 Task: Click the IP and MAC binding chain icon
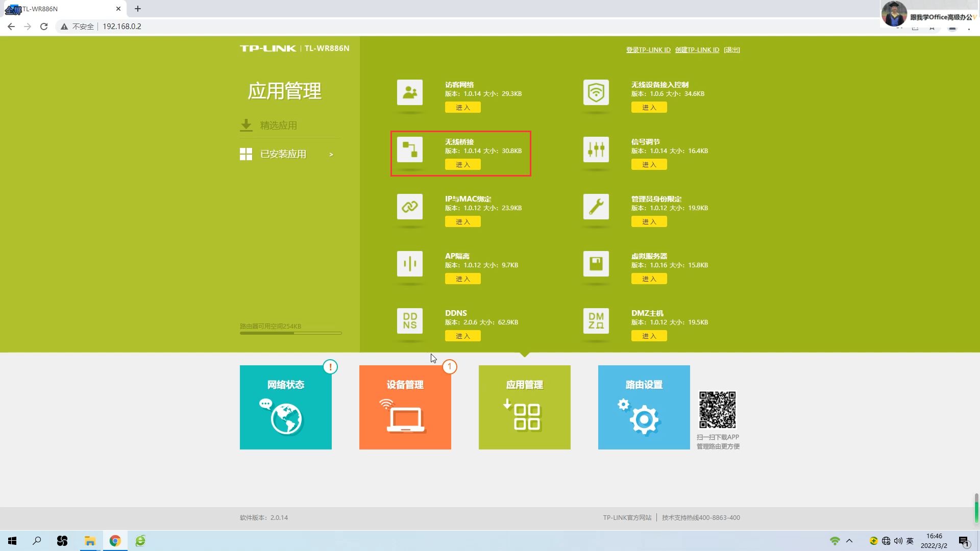pyautogui.click(x=410, y=207)
